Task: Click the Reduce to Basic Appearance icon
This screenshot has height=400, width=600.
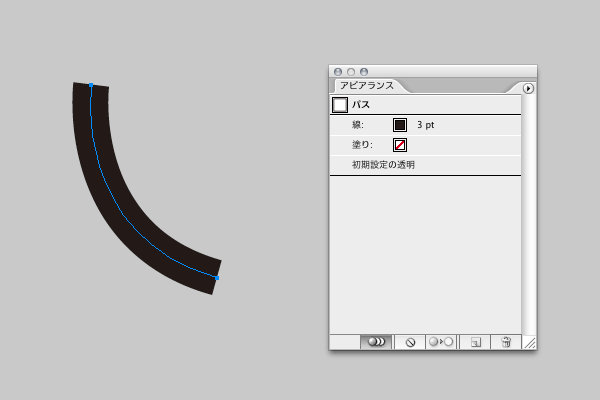Action: (x=441, y=342)
